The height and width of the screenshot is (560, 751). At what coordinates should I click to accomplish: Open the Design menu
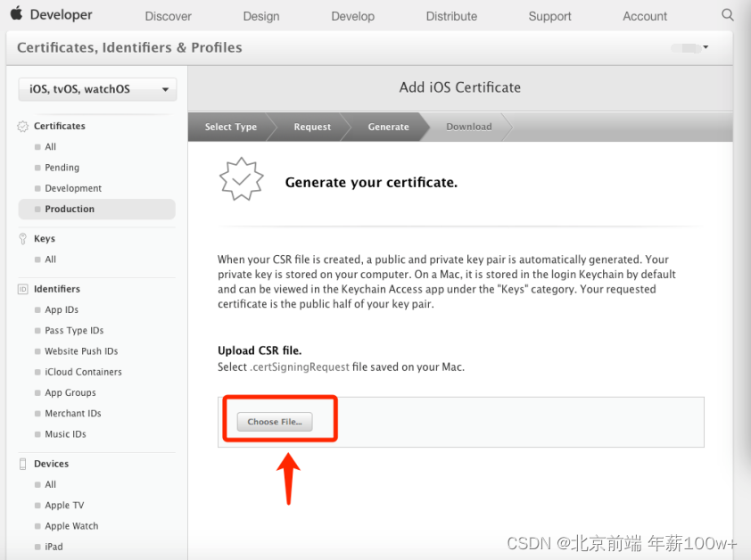coord(261,16)
